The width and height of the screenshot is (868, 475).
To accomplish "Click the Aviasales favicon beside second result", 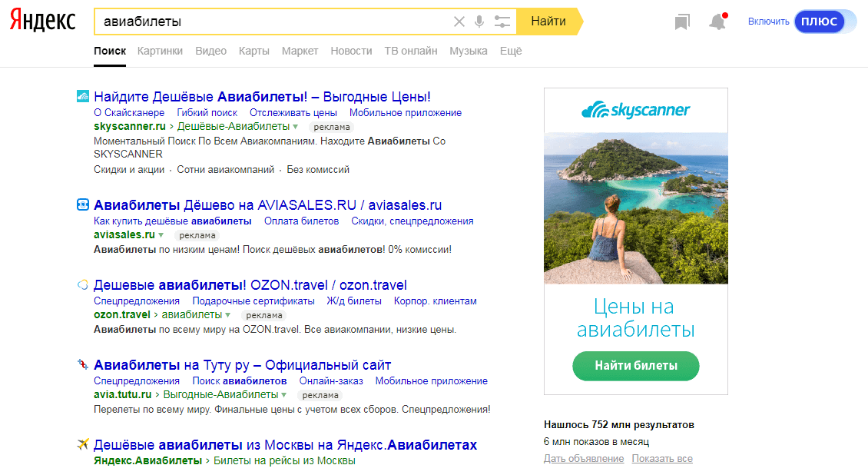I will (x=83, y=205).
